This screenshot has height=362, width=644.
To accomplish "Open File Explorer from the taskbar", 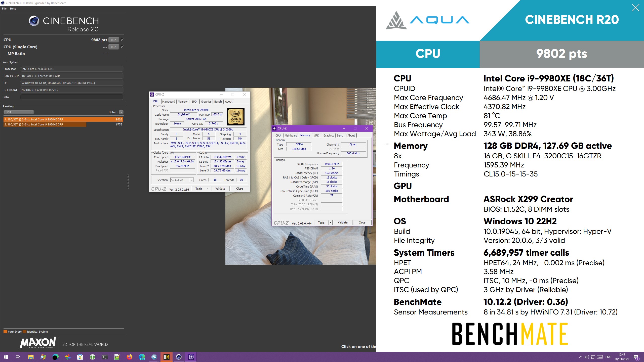I will tap(31, 357).
